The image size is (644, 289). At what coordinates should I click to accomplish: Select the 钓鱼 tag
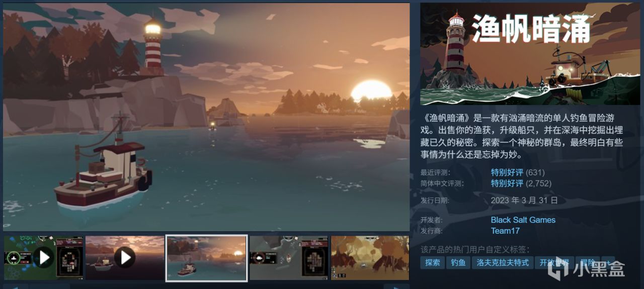(458, 262)
